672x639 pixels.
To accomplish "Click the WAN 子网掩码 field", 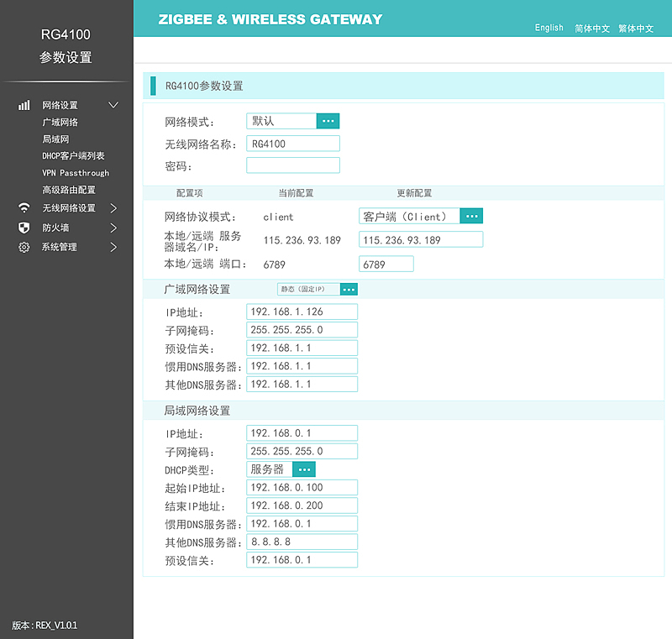I will click(x=302, y=330).
